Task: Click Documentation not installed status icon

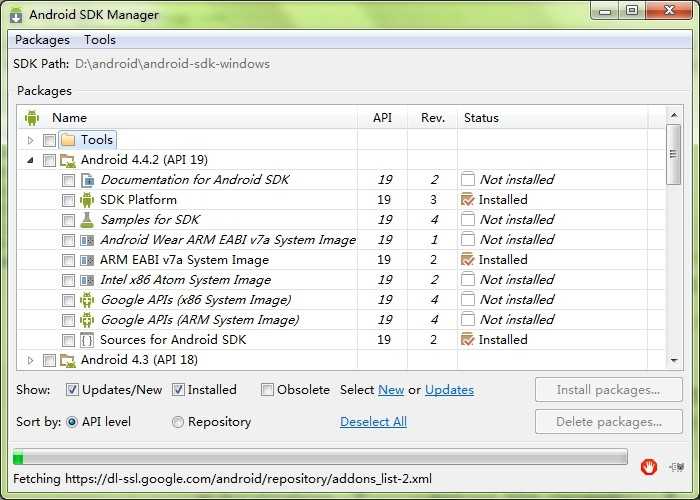Action: pyautogui.click(x=467, y=179)
